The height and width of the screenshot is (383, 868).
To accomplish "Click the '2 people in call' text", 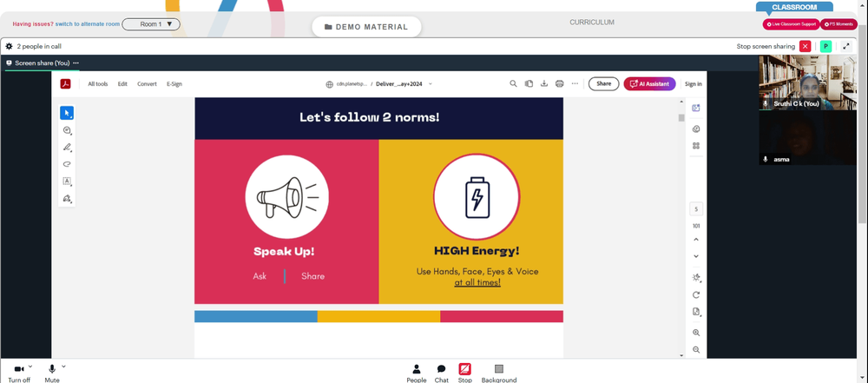I will [39, 47].
